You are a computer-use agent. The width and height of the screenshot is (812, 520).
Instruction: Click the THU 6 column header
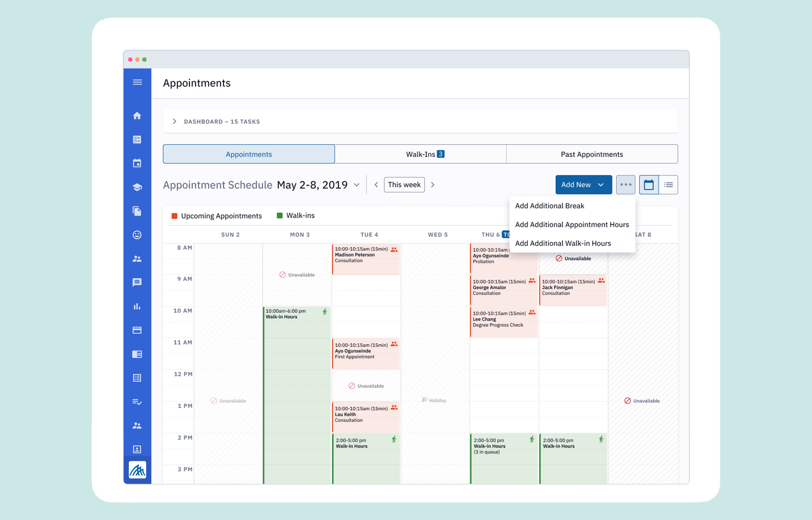tap(490, 235)
